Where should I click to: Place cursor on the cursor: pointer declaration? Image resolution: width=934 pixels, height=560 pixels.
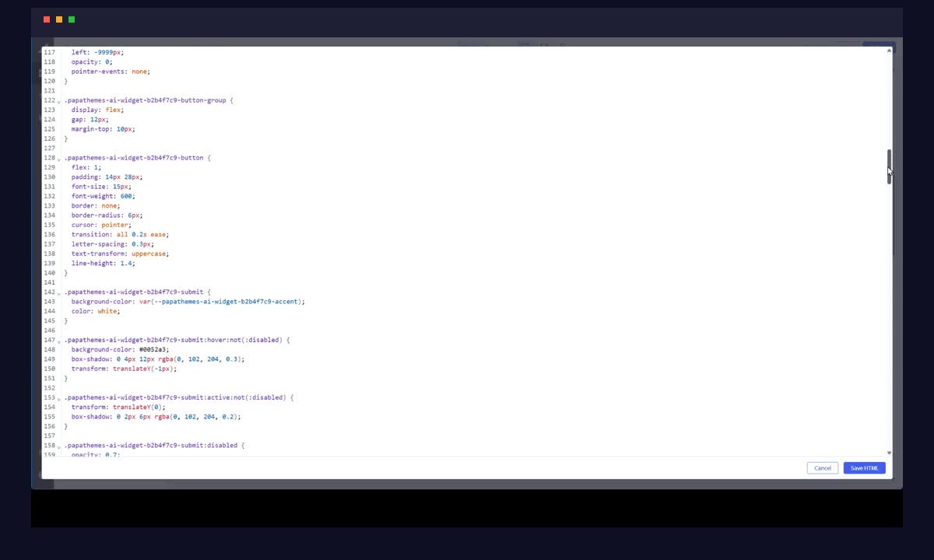coord(99,225)
